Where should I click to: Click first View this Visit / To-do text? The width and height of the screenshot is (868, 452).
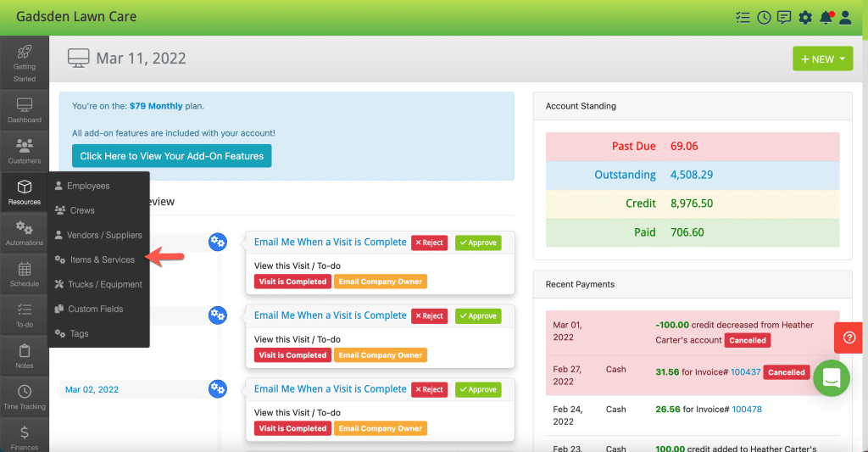click(x=298, y=266)
